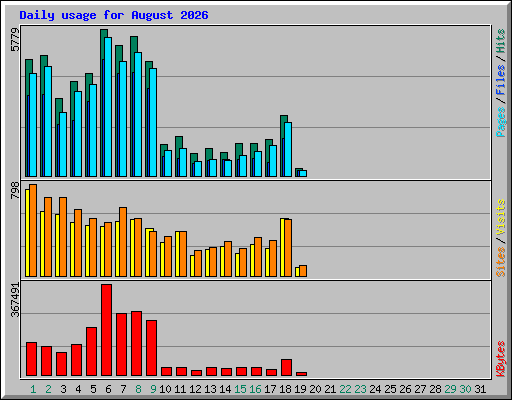The height and width of the screenshot is (400, 512).
Task: Select the orange sites bar for day 7
Action: 123,242
